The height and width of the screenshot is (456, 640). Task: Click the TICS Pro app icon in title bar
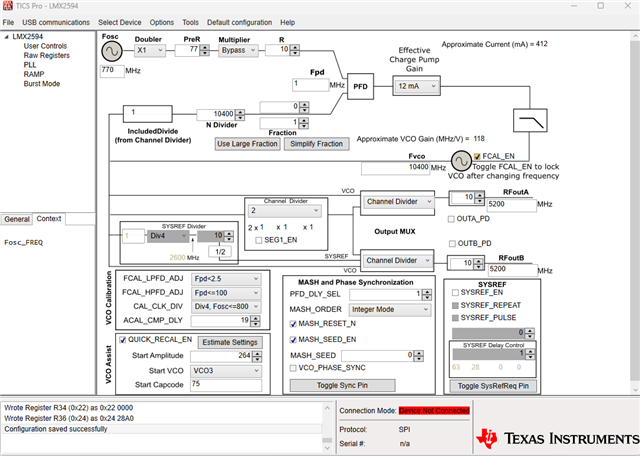[7, 6]
